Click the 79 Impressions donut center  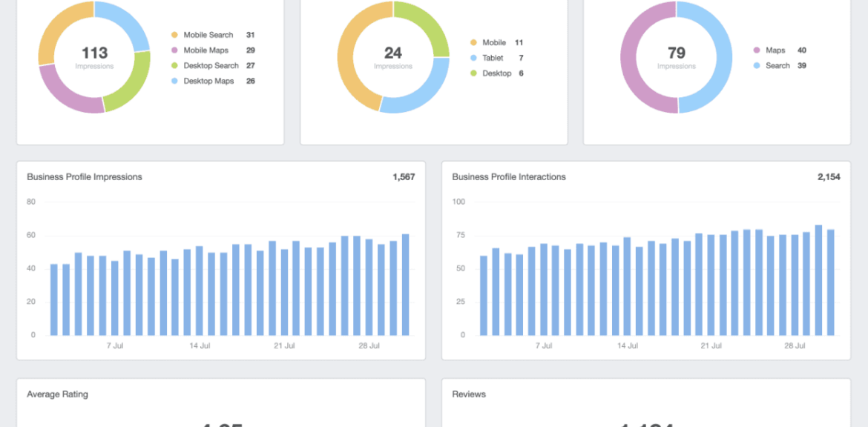677,56
